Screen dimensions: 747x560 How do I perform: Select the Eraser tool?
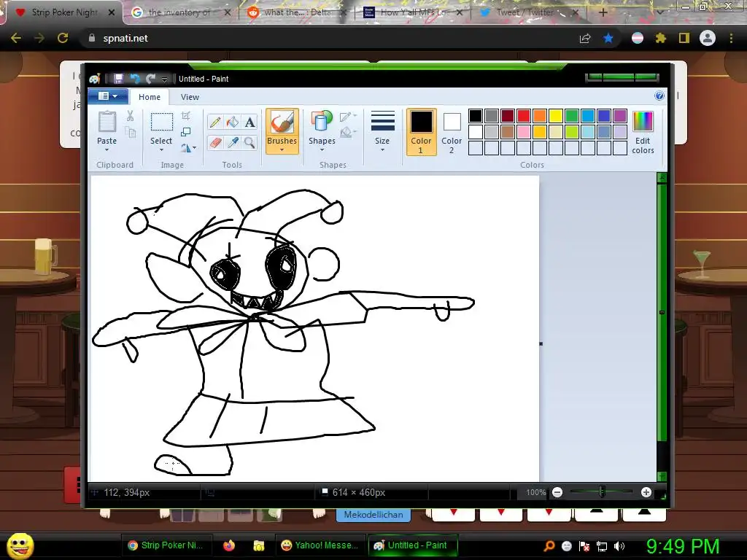[215, 142]
